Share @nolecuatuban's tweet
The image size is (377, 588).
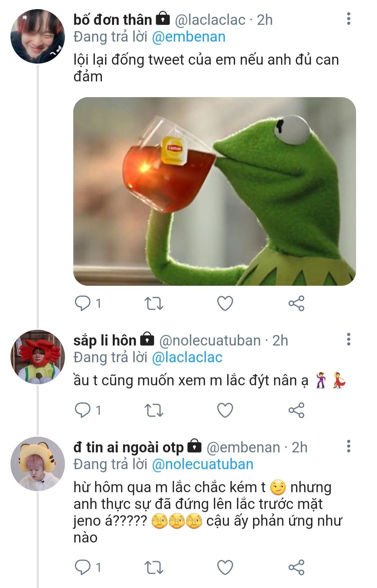click(296, 410)
